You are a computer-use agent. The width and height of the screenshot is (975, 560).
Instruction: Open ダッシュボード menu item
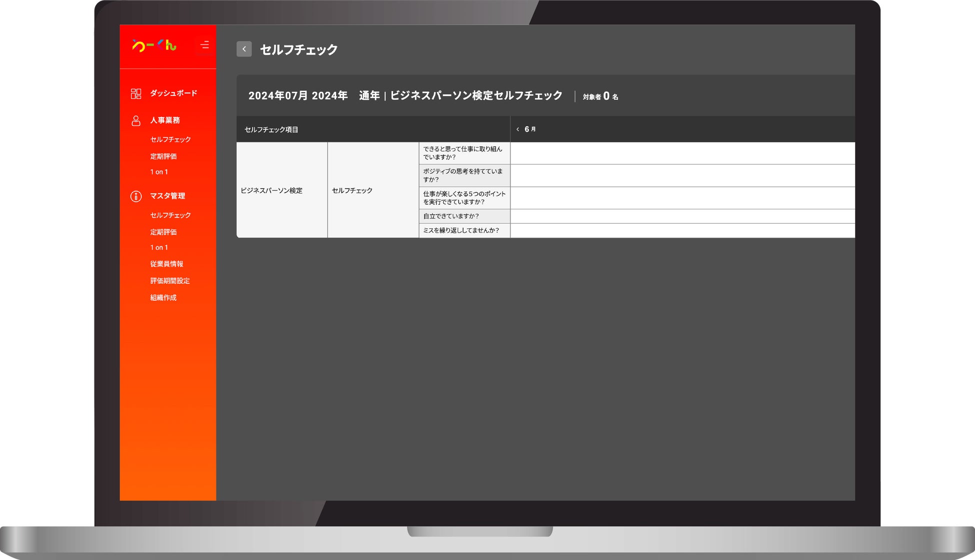(173, 93)
